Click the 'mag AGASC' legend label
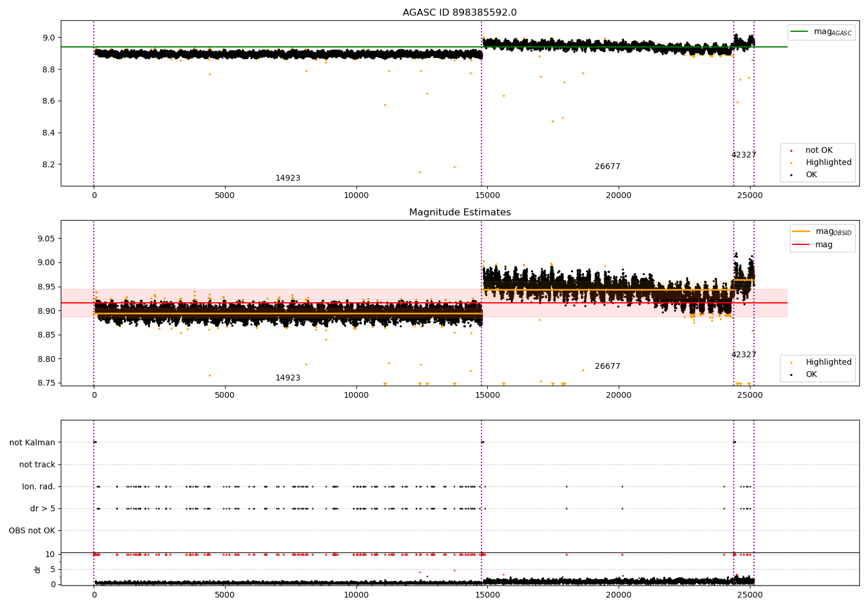This screenshot has height=608, width=868. (x=833, y=32)
